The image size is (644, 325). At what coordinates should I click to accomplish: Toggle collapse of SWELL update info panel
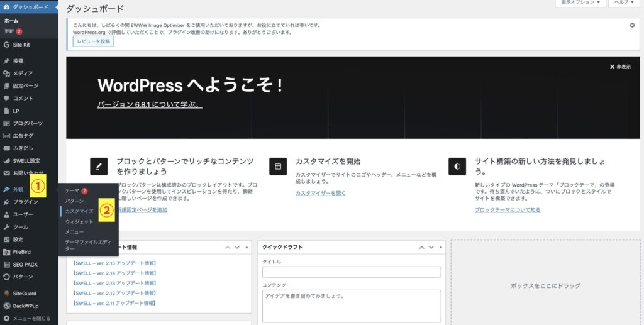(247, 248)
